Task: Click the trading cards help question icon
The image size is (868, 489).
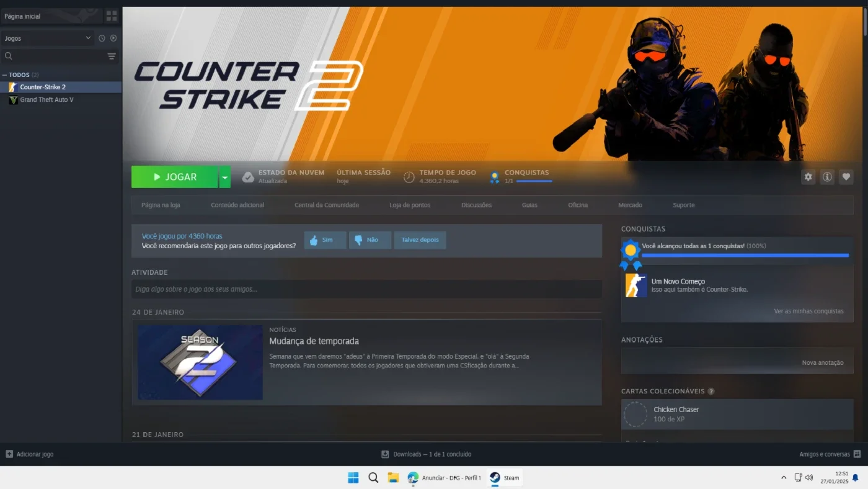Action: [711, 392]
